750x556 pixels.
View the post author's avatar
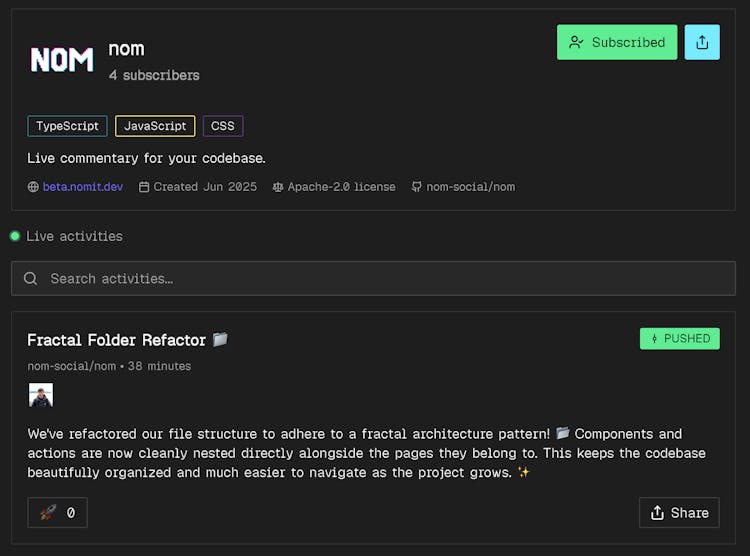click(41, 395)
